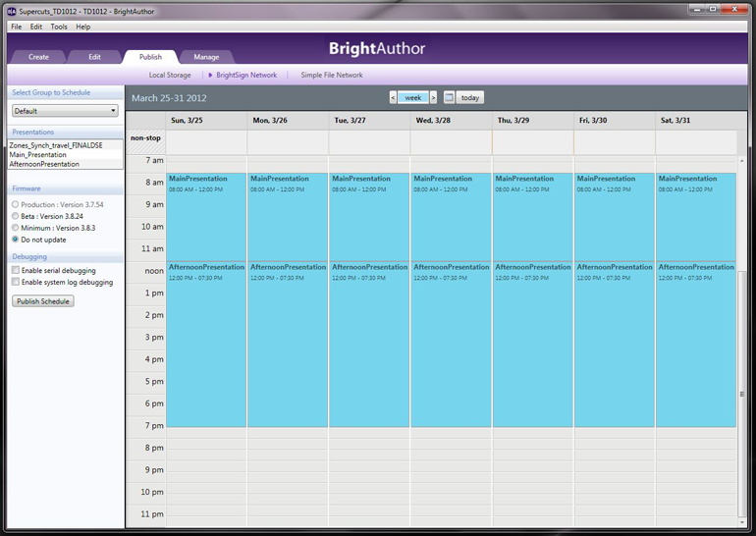Switch to week view
Screen dimensions: 756x536
click(x=413, y=98)
